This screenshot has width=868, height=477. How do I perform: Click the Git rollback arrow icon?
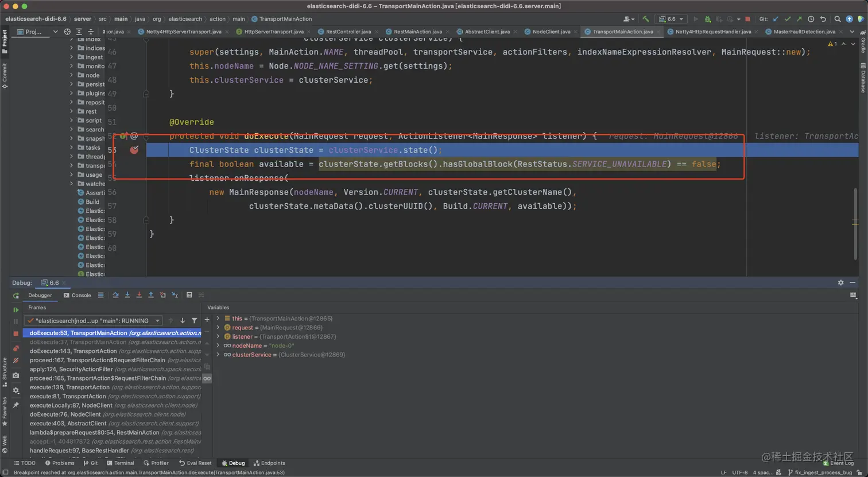coord(823,19)
